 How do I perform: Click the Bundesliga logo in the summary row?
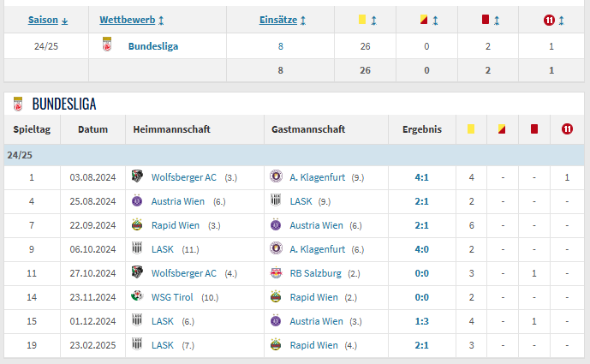(107, 45)
